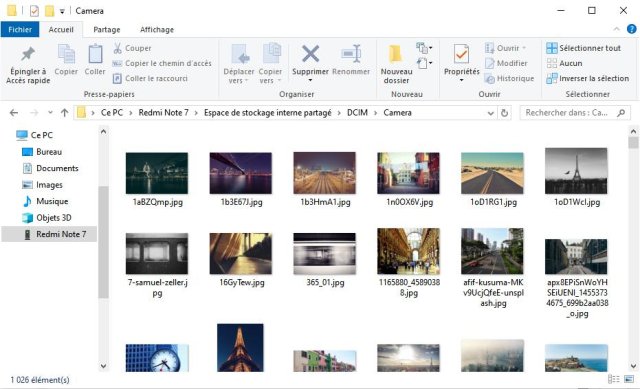Screen dimensions: 640x389
Task: Go forward with the right arrow
Action: coord(34,113)
